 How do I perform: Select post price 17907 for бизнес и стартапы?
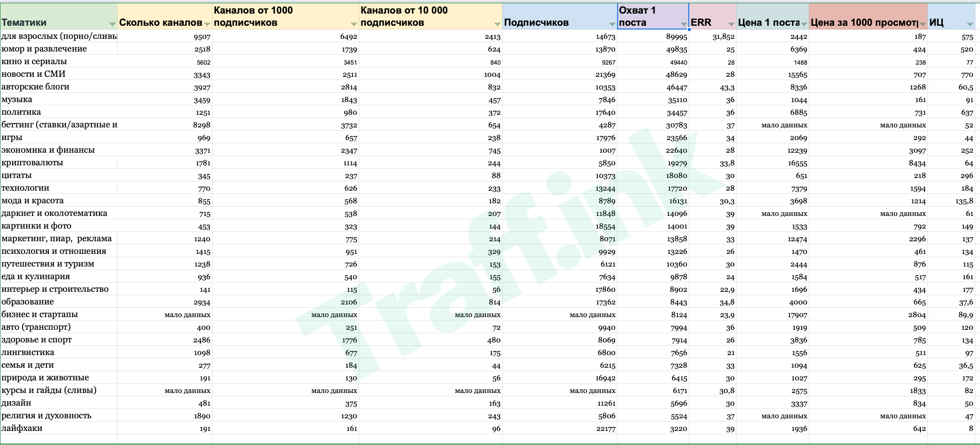773,314
